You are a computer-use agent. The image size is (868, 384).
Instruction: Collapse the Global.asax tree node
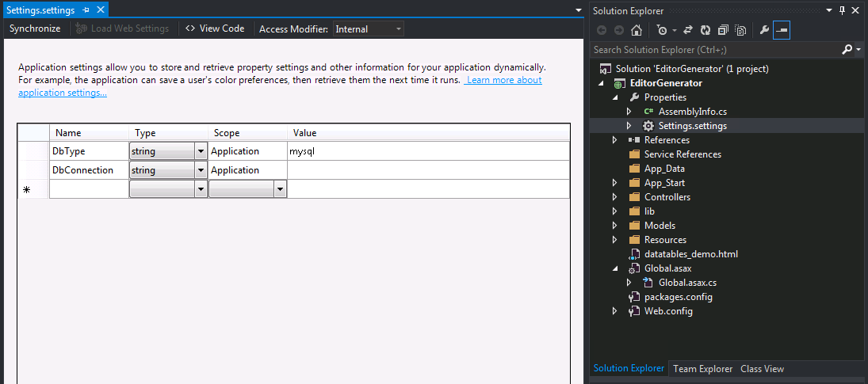point(616,268)
